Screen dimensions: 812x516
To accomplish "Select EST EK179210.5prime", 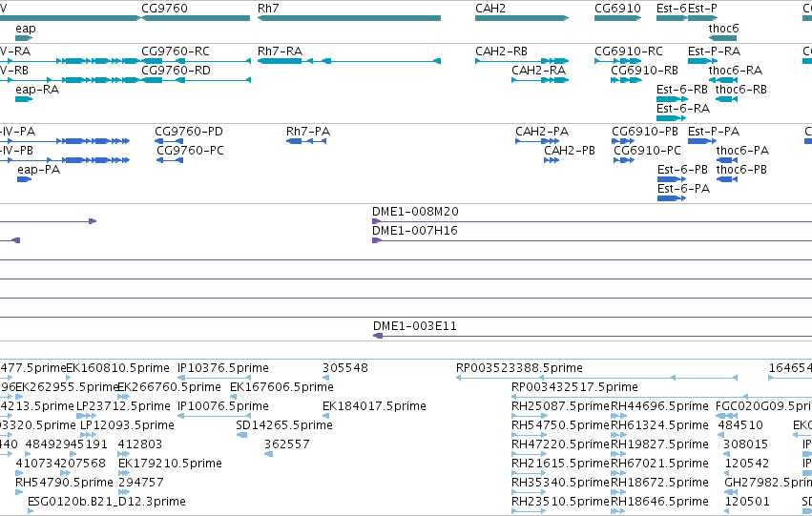I will pos(124,474).
